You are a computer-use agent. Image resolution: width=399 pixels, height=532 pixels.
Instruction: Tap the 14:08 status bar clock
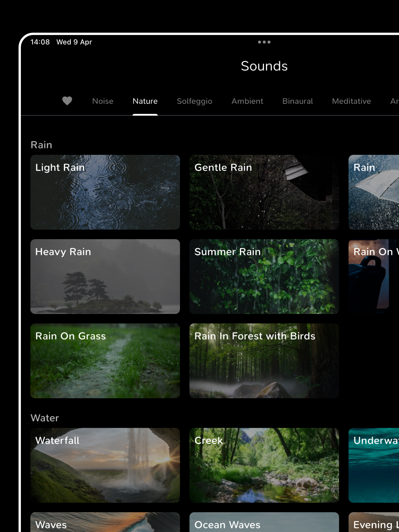click(40, 42)
